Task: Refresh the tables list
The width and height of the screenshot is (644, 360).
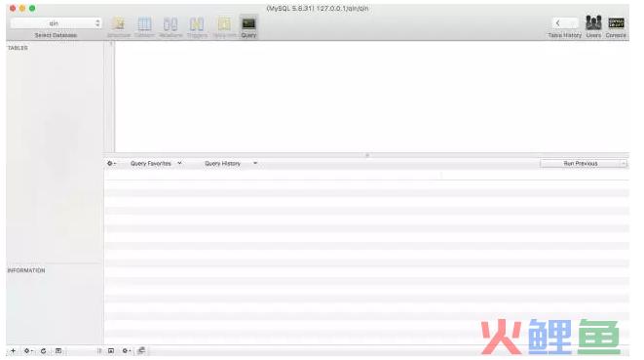Action: point(43,351)
